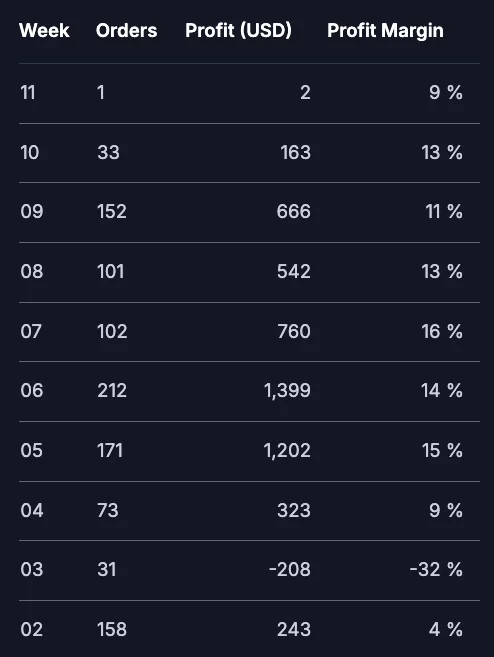This screenshot has height=657, width=494.
Task: Click the 1,202 profit value in week 05
Action: [x=287, y=451]
